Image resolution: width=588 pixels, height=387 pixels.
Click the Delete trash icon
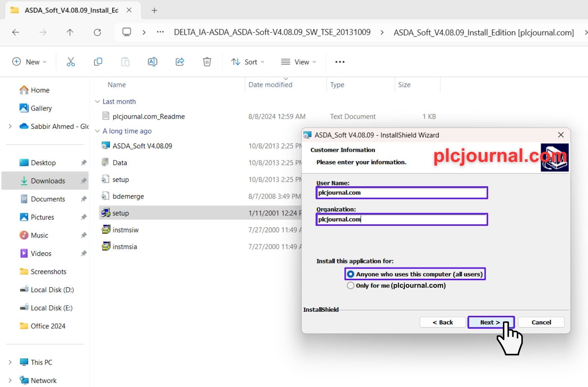point(207,62)
